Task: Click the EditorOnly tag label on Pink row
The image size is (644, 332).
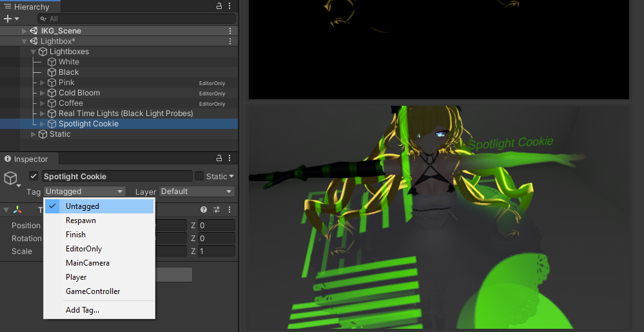Action: tap(212, 83)
